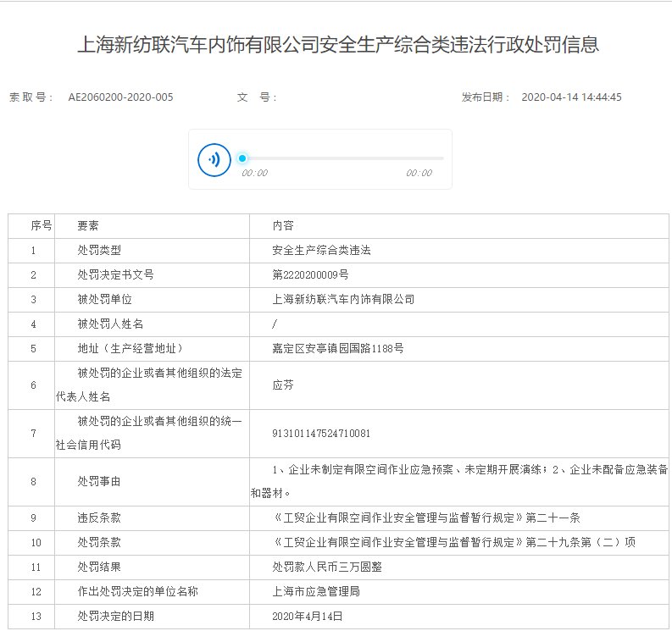Select index number AE2060200-2020-005
The image size is (672, 631).
tap(120, 97)
